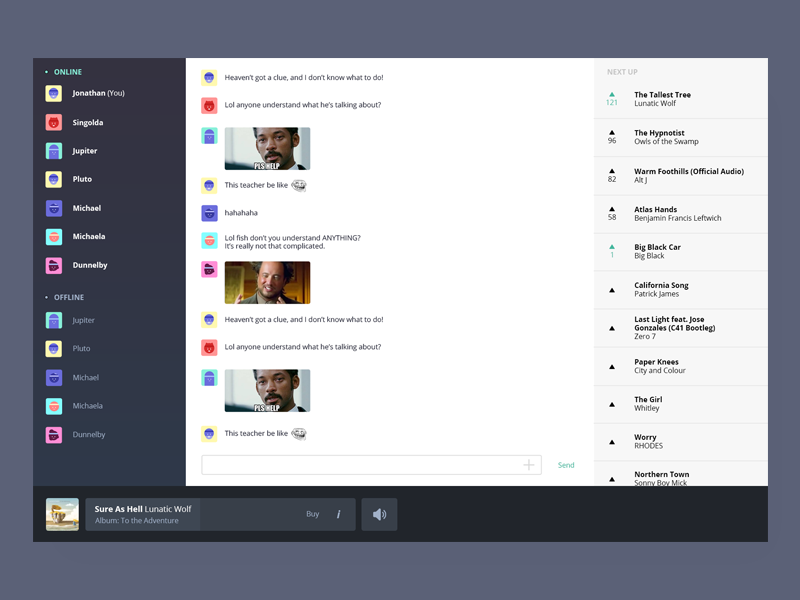Click the OFFLINE section header

pyautogui.click(x=69, y=297)
